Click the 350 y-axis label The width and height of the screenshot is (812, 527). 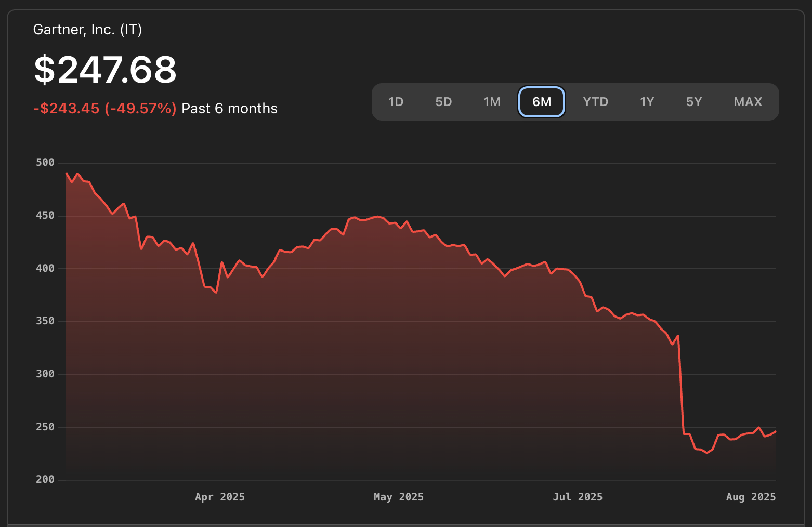(45, 321)
